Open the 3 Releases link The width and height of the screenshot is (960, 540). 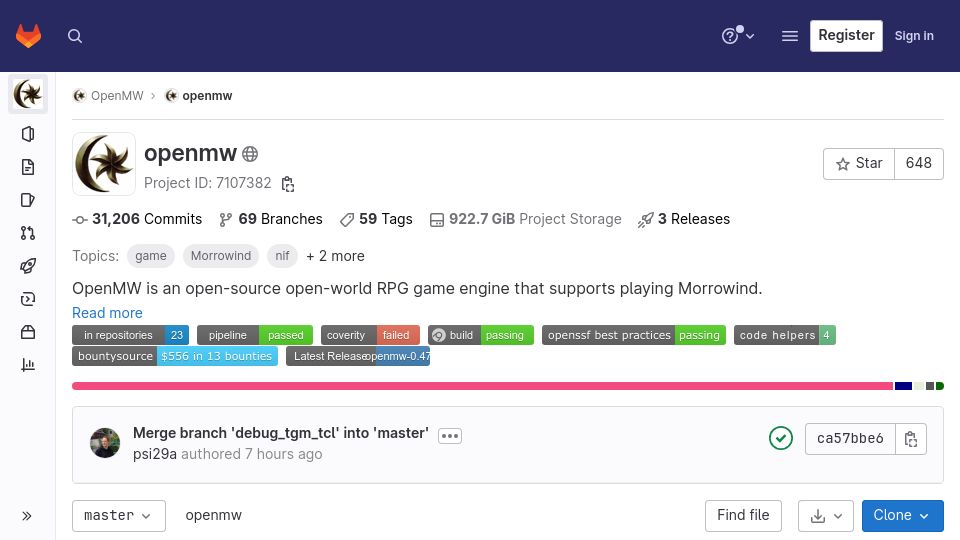684,219
